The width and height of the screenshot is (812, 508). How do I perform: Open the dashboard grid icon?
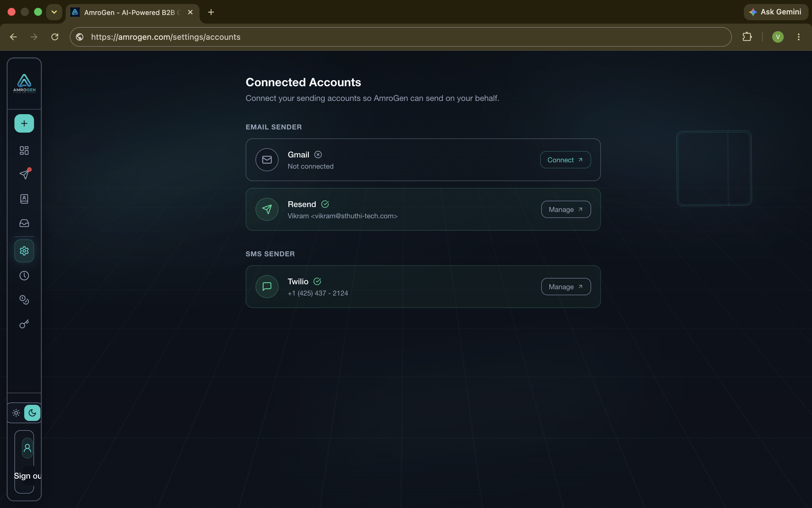[x=24, y=150]
